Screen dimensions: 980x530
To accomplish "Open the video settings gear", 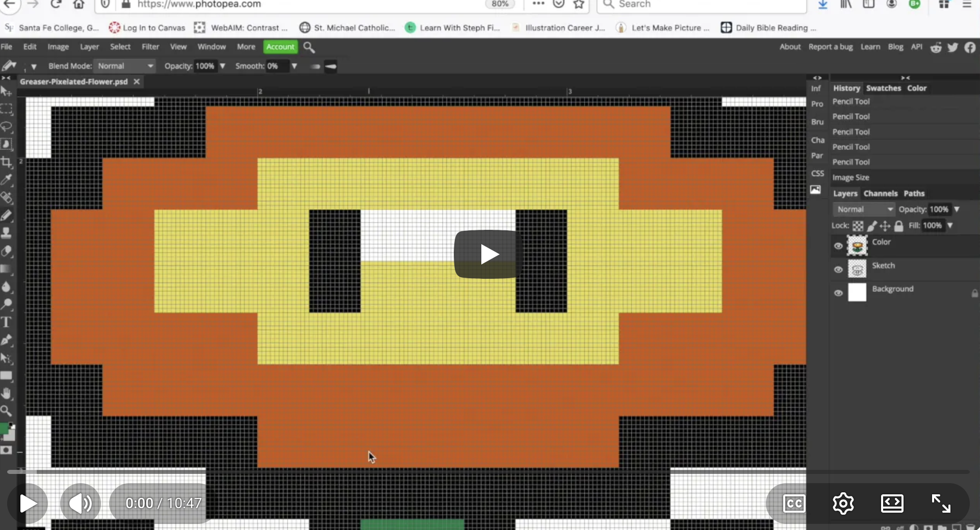I will (843, 503).
